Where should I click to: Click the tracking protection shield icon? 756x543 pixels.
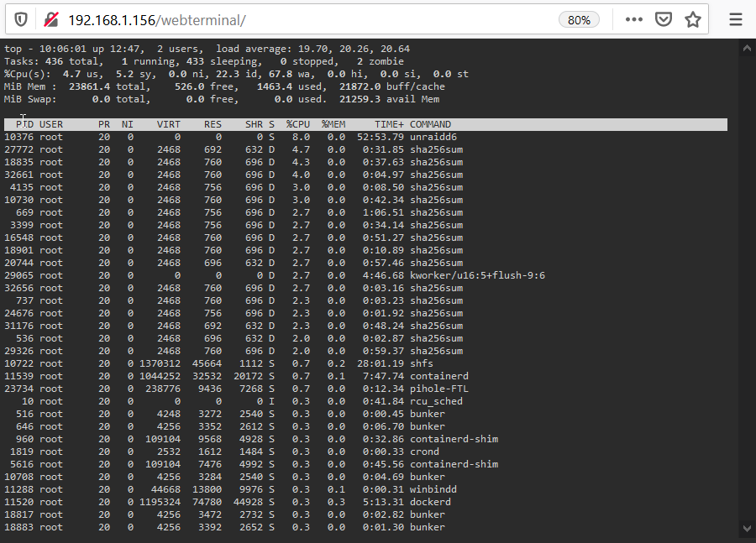[21, 20]
